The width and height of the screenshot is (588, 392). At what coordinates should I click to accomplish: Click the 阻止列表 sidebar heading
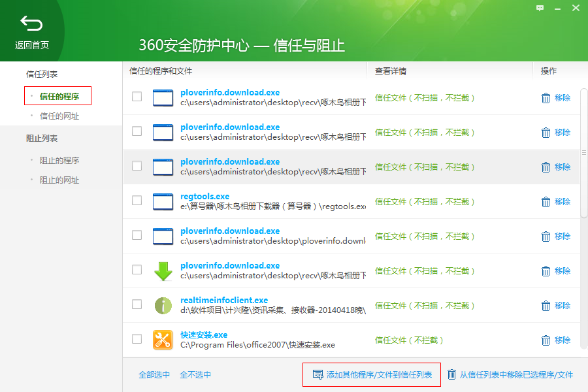pos(42,139)
